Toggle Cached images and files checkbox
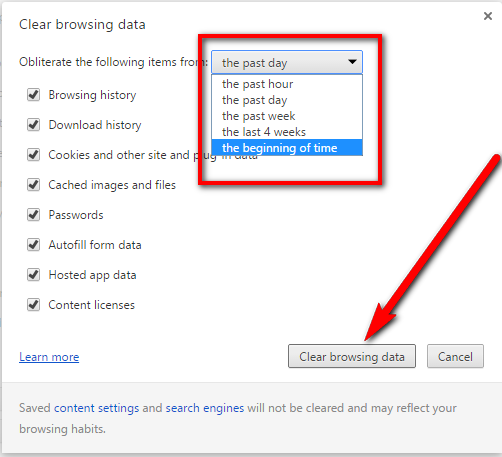The width and height of the screenshot is (502, 457). tap(33, 185)
